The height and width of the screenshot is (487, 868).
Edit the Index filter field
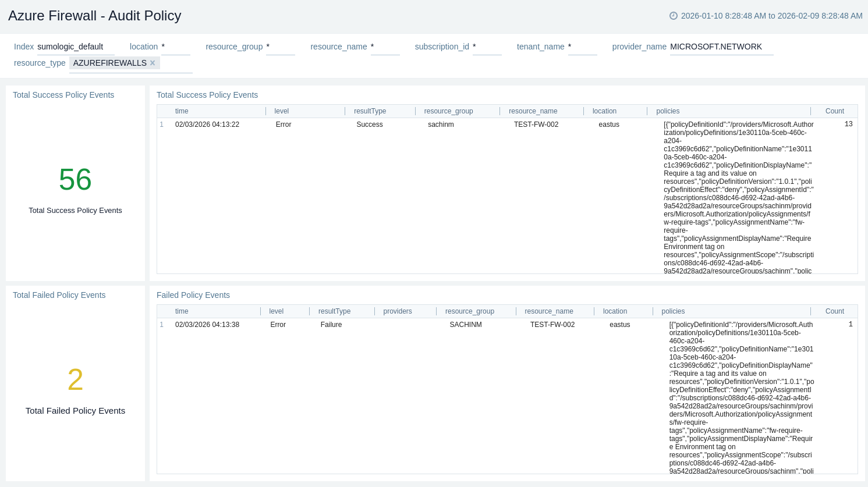click(x=75, y=47)
